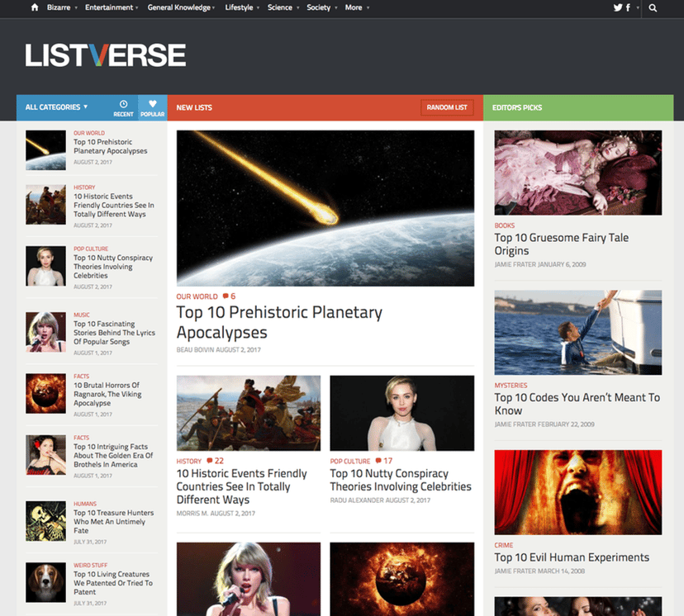Click the large Miley Cyrus photo
The image size is (684, 616).
pos(401,413)
